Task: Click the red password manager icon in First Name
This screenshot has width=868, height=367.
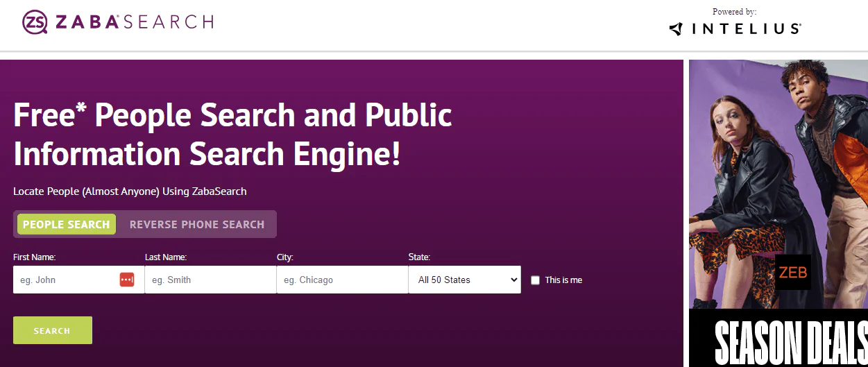Action: coord(126,280)
